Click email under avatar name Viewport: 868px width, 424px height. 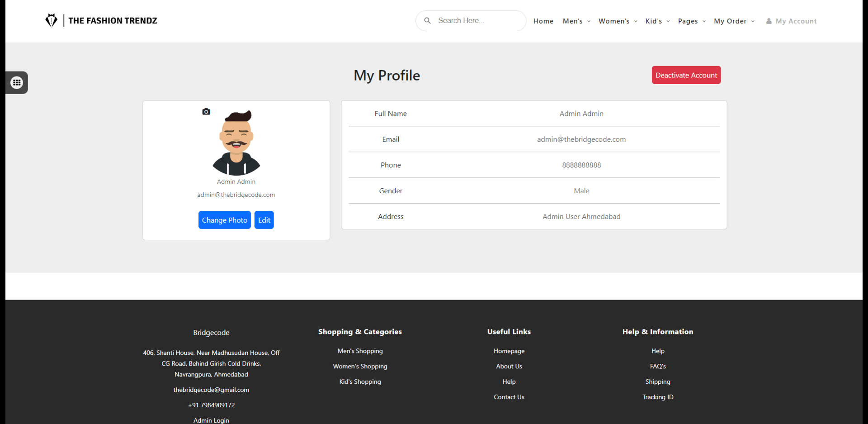[x=236, y=195]
